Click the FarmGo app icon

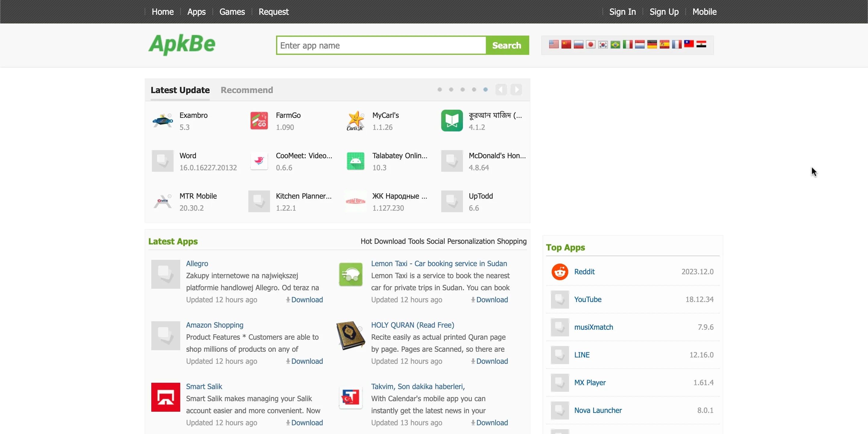tap(259, 121)
